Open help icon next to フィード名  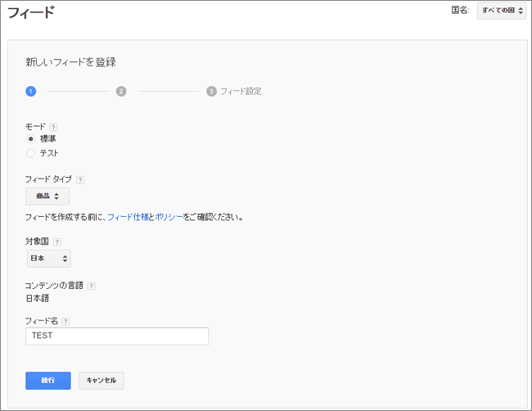point(65,322)
